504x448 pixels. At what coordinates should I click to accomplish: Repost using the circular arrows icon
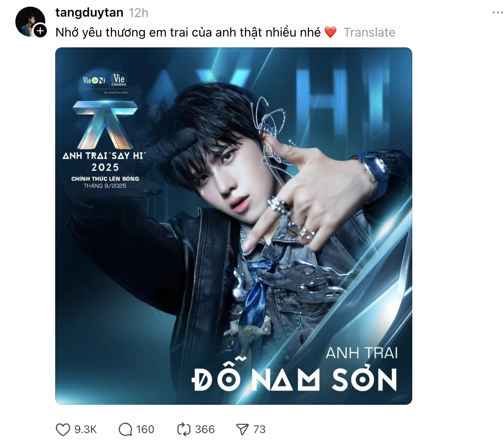pyautogui.click(x=183, y=429)
